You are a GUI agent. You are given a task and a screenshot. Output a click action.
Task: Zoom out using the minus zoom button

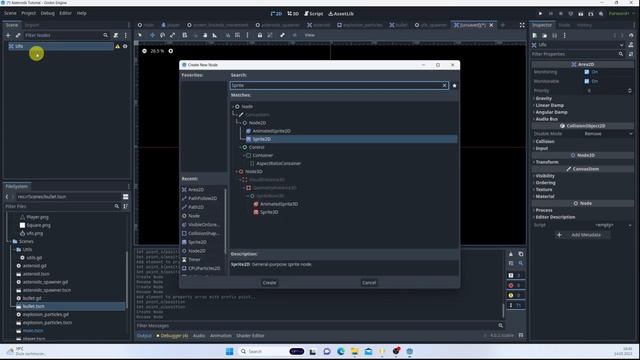pyautogui.click(x=144, y=51)
